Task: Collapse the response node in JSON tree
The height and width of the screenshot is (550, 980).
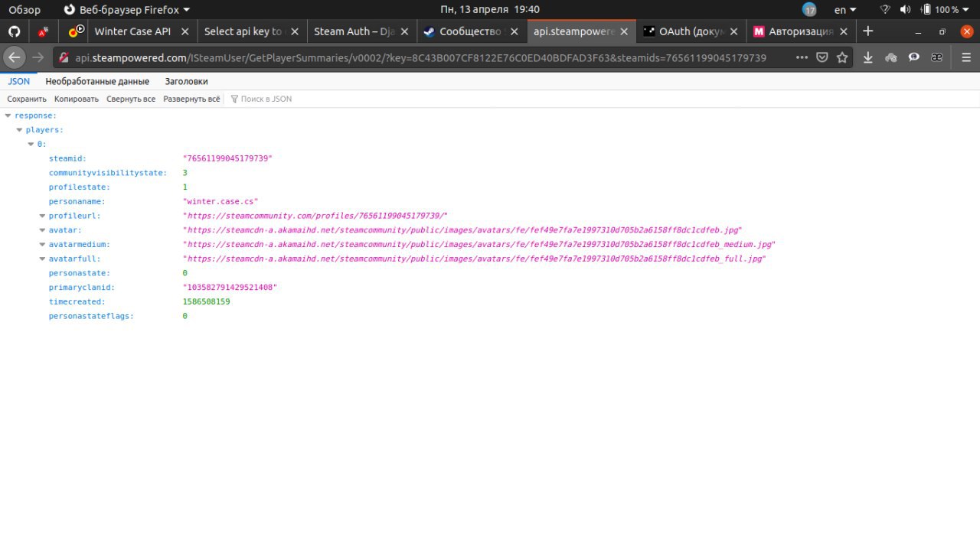Action: pos(8,116)
